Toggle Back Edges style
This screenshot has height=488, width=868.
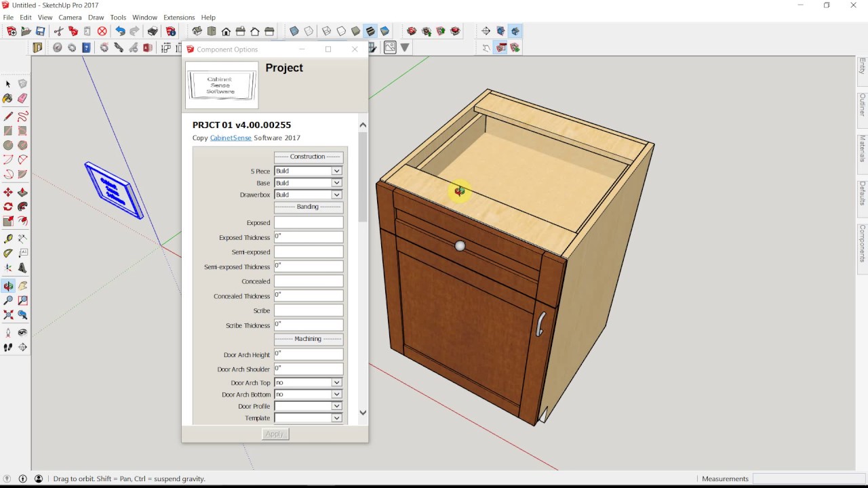click(309, 31)
